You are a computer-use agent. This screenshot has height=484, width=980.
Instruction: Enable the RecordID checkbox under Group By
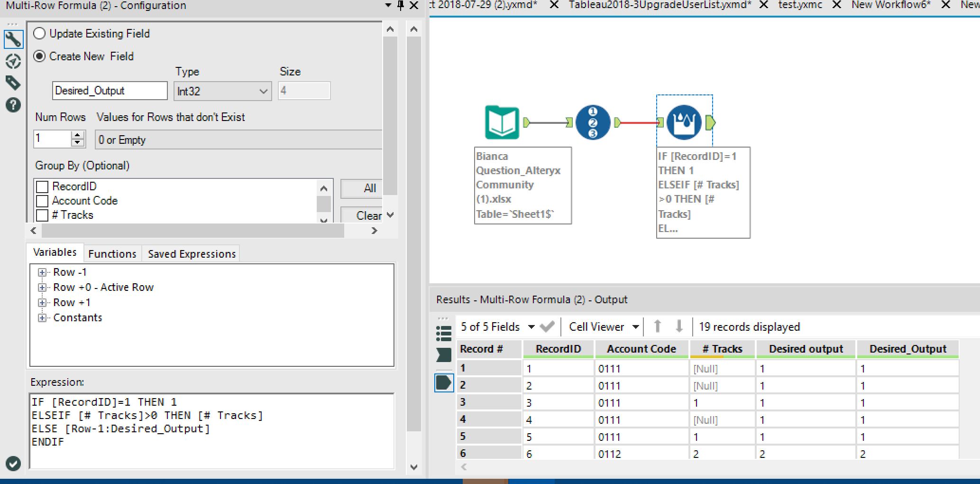[x=42, y=186]
